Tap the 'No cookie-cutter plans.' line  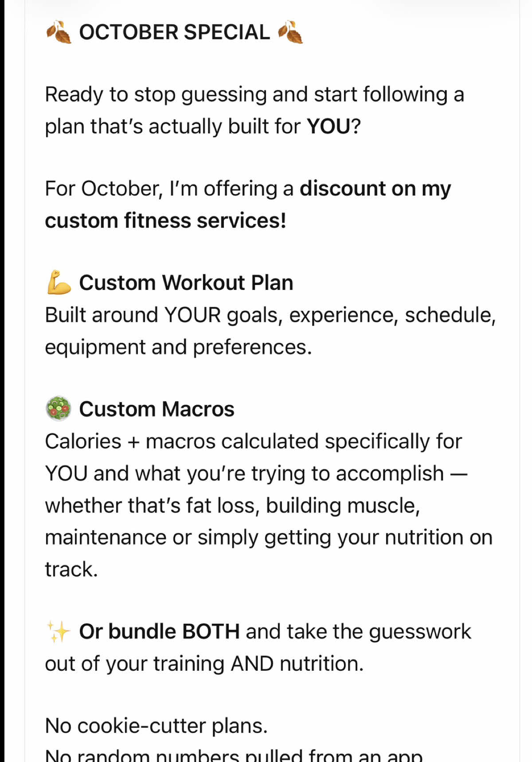click(156, 726)
